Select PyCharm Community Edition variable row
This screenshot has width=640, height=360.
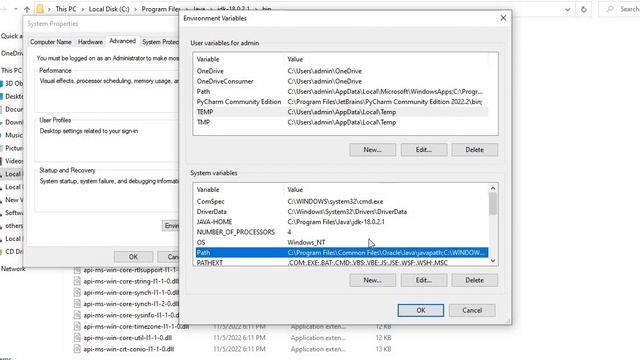point(342,102)
